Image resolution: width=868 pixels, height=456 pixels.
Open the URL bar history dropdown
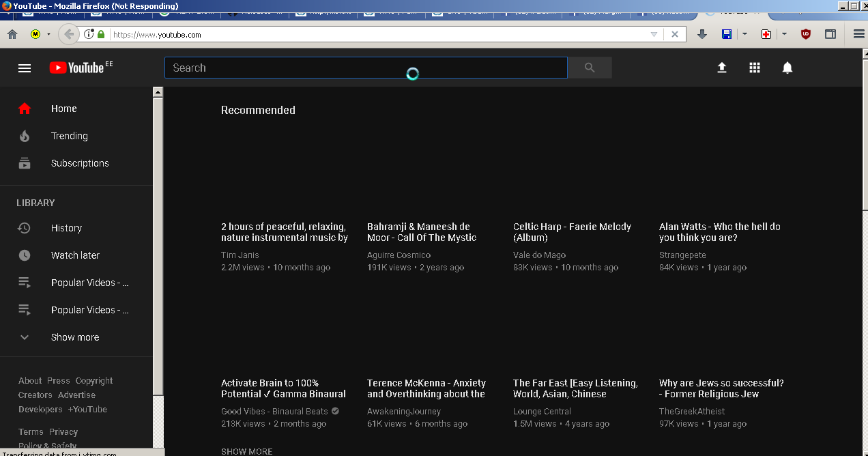click(654, 34)
